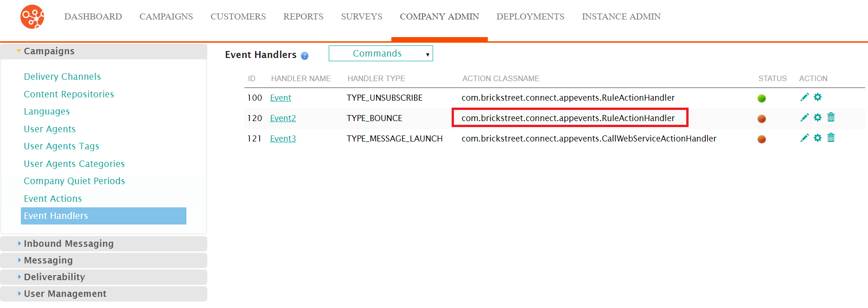This screenshot has width=868, height=308.
Task: Click the TYPE_MESSAGE_LAUNCH cell
Action: [x=395, y=139]
